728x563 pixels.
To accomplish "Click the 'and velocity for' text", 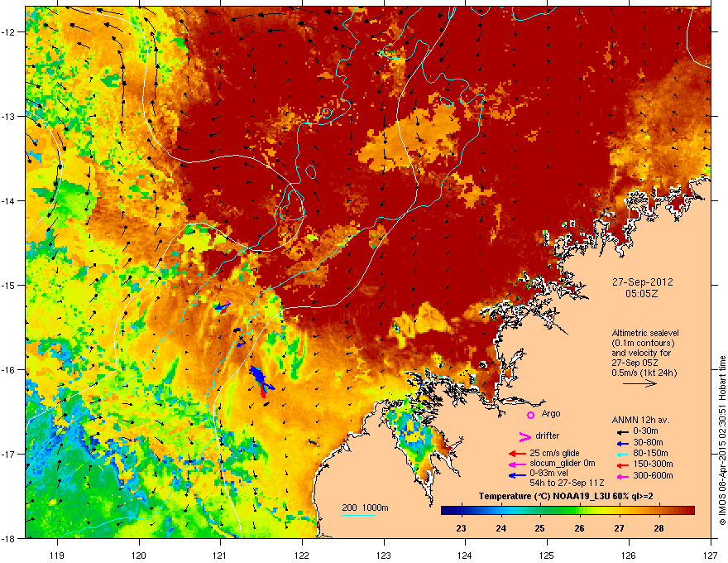I will (641, 353).
